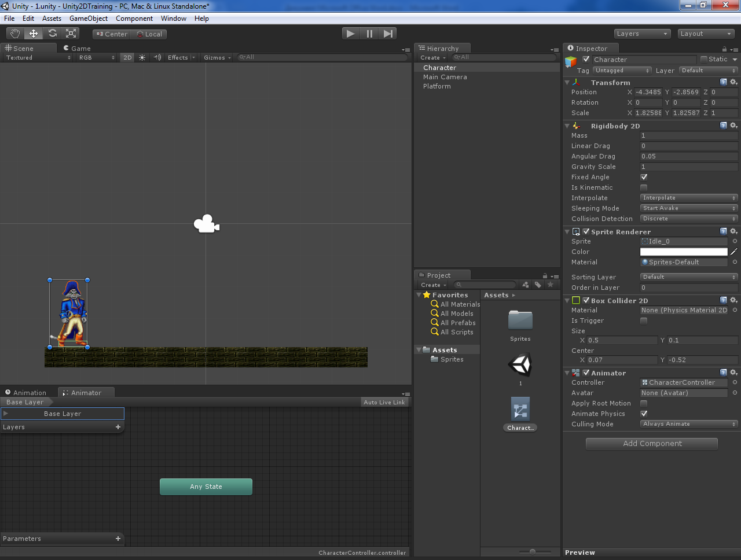Select the Hand tool in toolbar
Viewport: 741px width, 560px height.
[x=15, y=34]
